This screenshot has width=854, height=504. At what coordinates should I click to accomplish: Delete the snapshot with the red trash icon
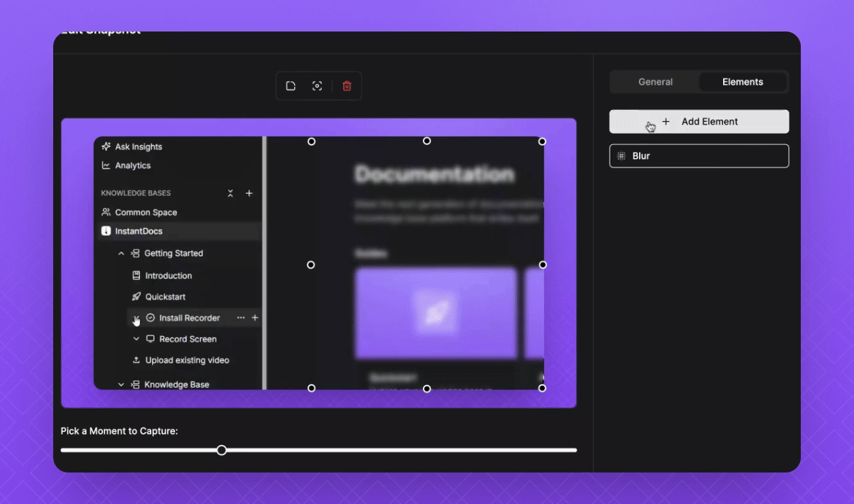click(346, 86)
